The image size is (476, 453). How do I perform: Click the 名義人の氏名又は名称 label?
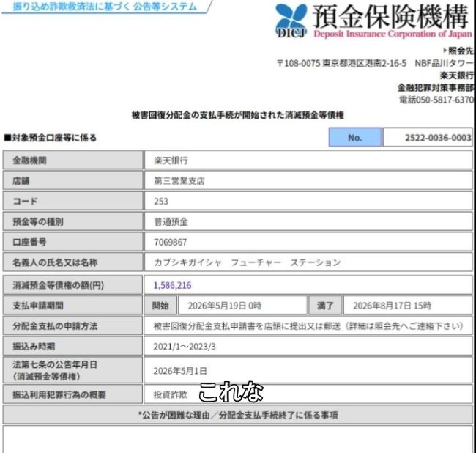pyautogui.click(x=72, y=262)
